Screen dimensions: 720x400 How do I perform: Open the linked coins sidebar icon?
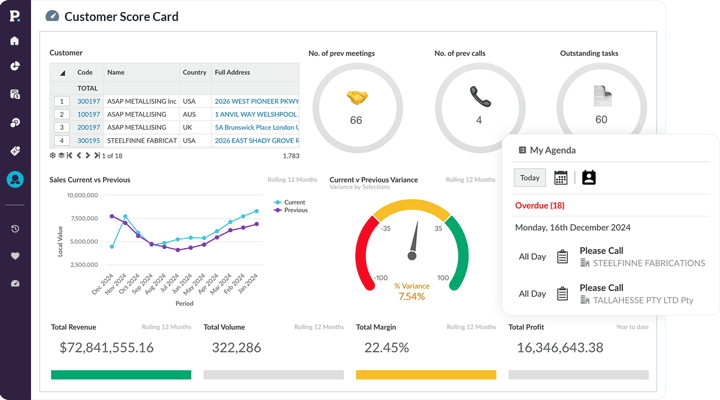(15, 123)
